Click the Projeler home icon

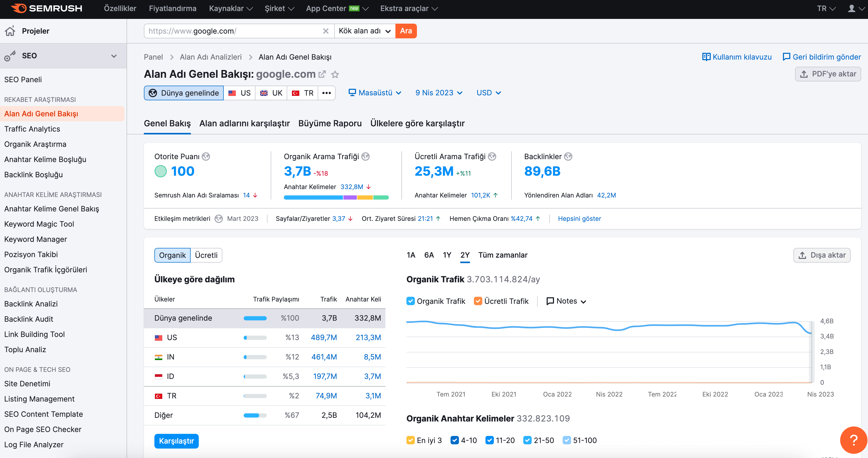[10, 31]
